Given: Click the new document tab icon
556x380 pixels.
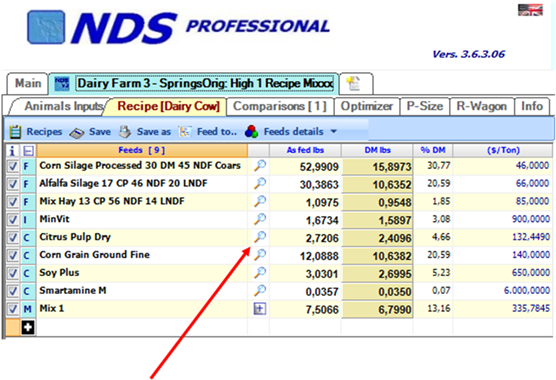Looking at the screenshot, I should point(353,84).
